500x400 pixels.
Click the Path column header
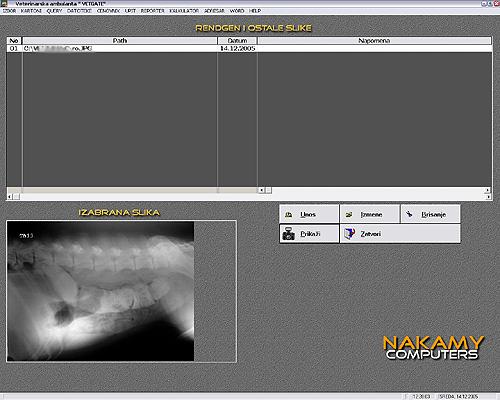pos(120,41)
